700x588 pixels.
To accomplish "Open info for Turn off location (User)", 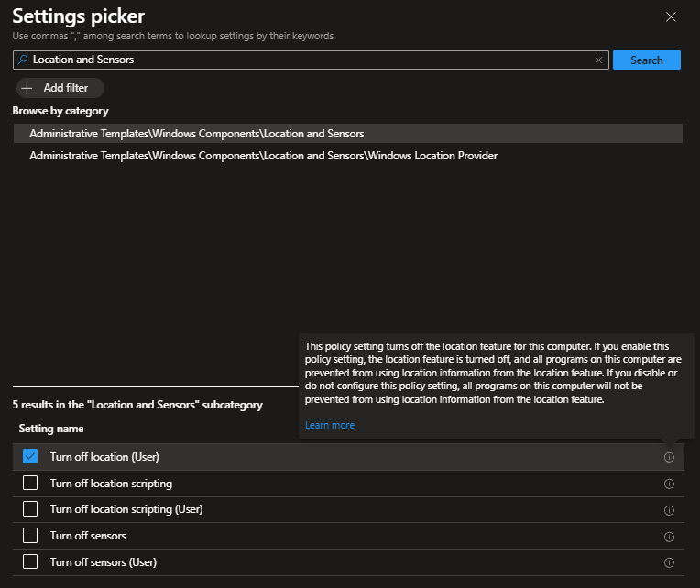I will [669, 457].
